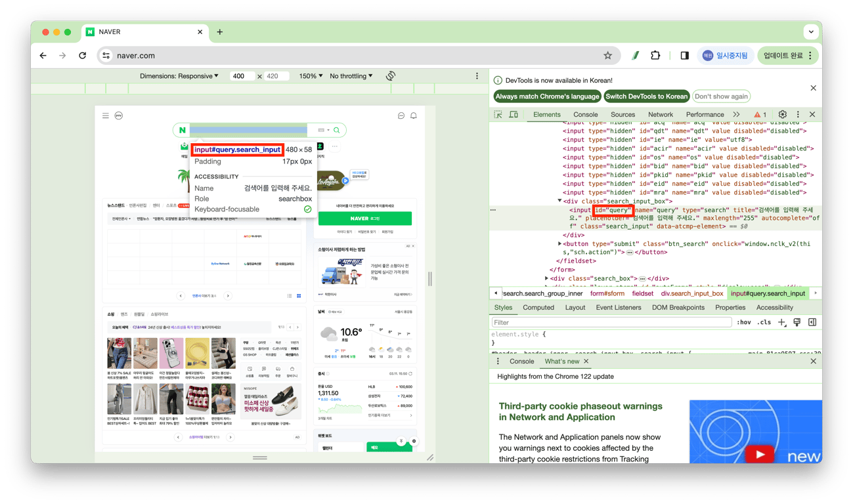Toggle the .cls element classes panel
The height and width of the screenshot is (504, 853).
764,322
